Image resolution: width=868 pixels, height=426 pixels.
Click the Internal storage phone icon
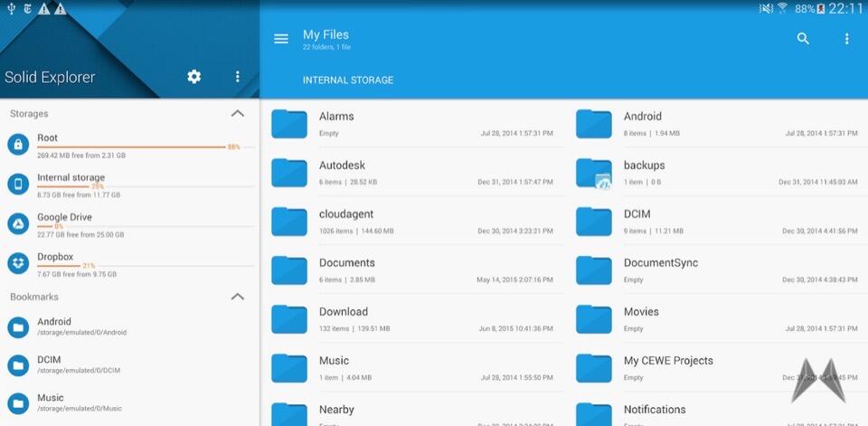click(x=18, y=184)
